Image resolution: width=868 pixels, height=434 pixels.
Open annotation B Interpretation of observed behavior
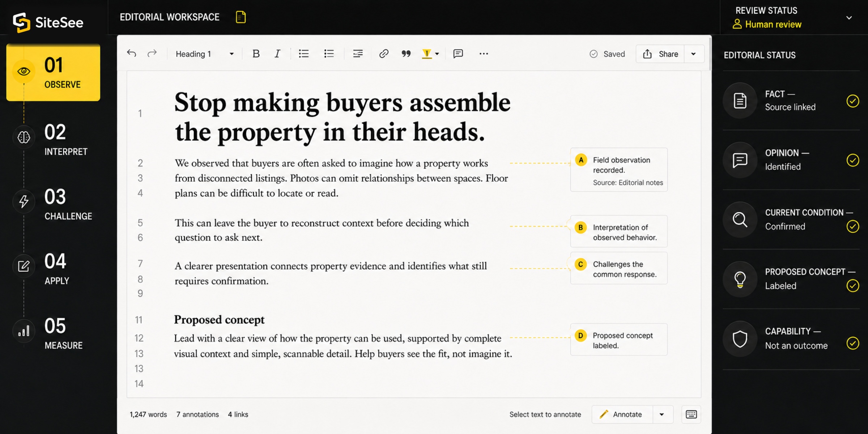619,231
